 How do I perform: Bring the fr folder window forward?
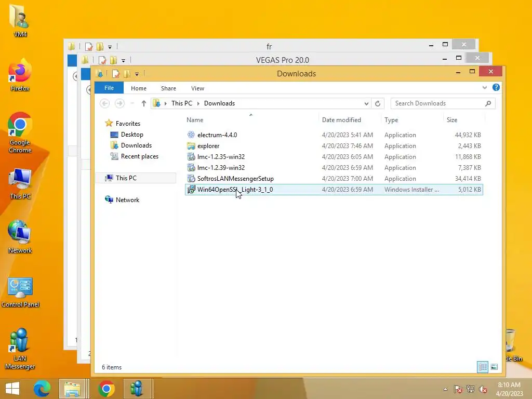pos(269,46)
